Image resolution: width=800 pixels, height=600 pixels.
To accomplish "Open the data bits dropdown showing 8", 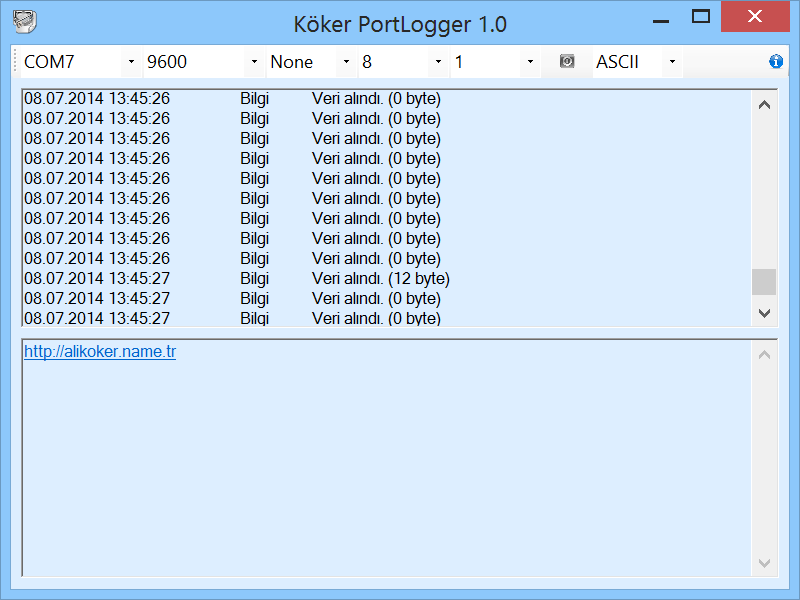I will click(x=437, y=61).
